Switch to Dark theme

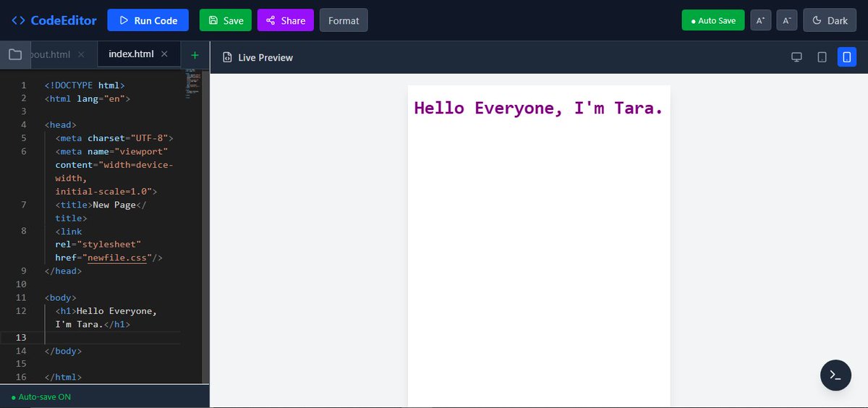point(830,20)
